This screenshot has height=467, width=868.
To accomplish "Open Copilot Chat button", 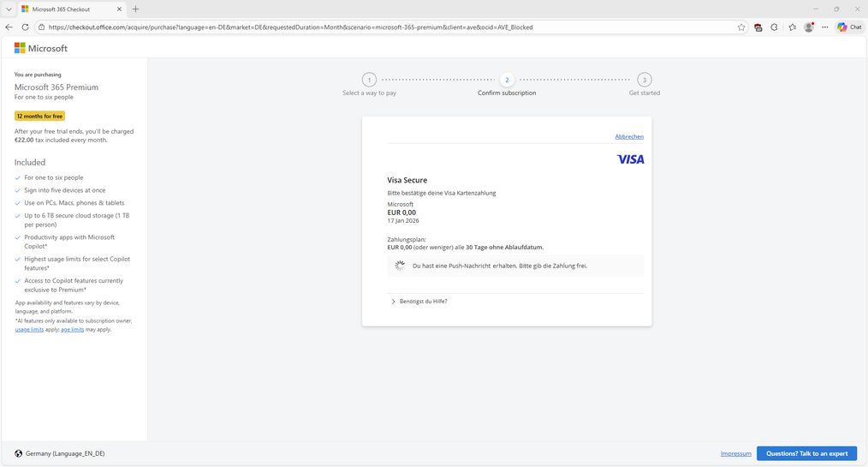I will tap(850, 27).
